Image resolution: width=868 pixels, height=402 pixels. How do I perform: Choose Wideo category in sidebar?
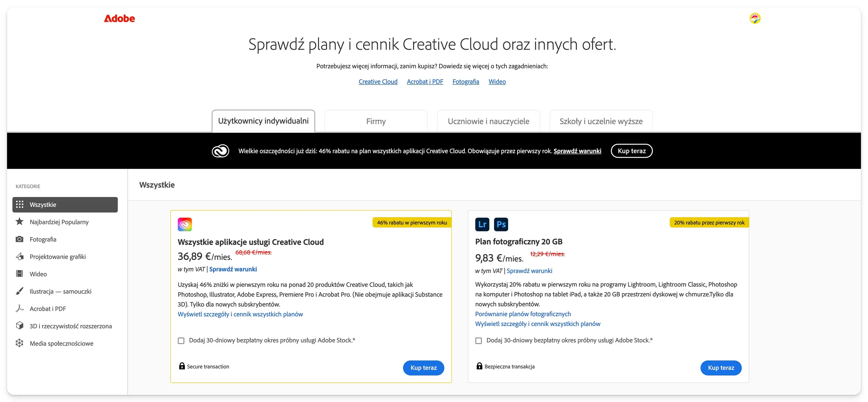pyautogui.click(x=65, y=274)
